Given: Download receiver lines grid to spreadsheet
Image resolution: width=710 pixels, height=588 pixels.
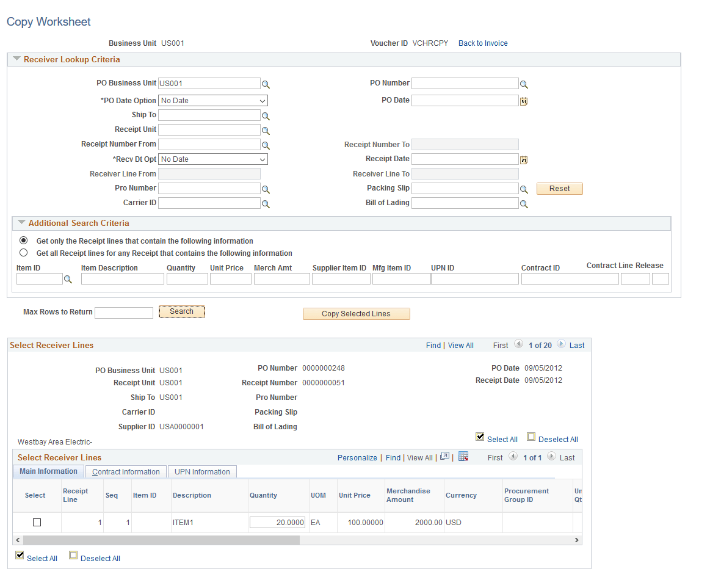Looking at the screenshot, I should tap(463, 457).
